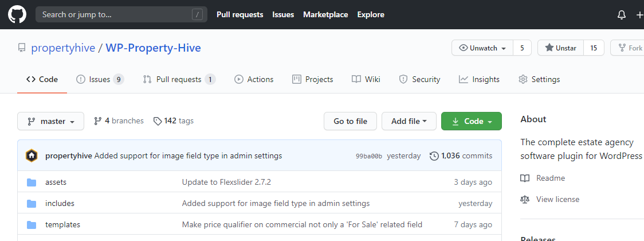The width and height of the screenshot is (644, 241).
Task: Open the Insights tab
Action: (x=479, y=79)
